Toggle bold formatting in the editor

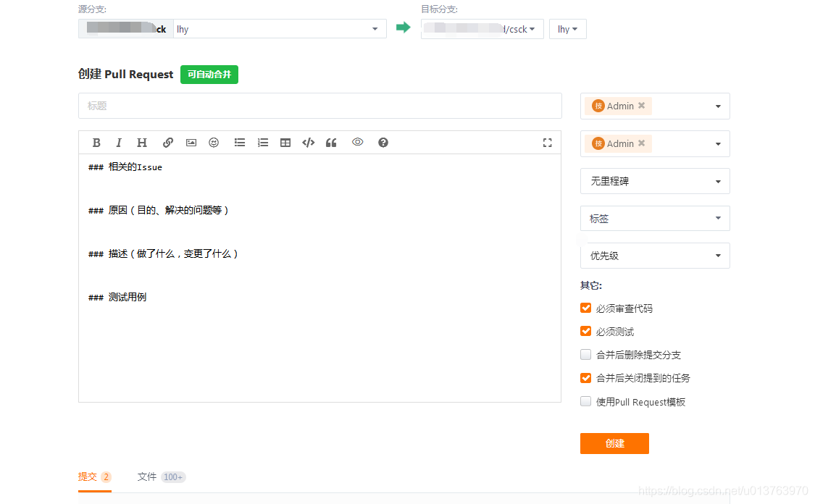point(96,143)
